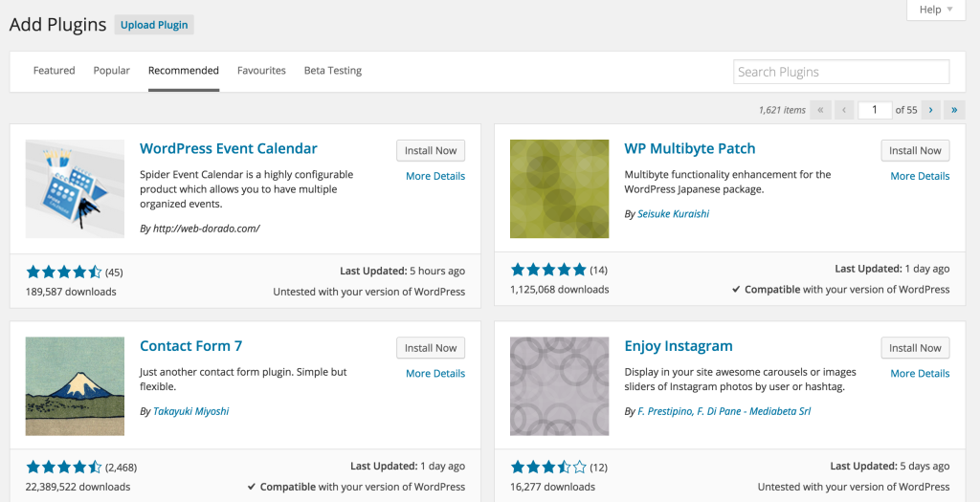The image size is (980, 502).
Task: Switch to the Featured tab
Action: click(54, 71)
